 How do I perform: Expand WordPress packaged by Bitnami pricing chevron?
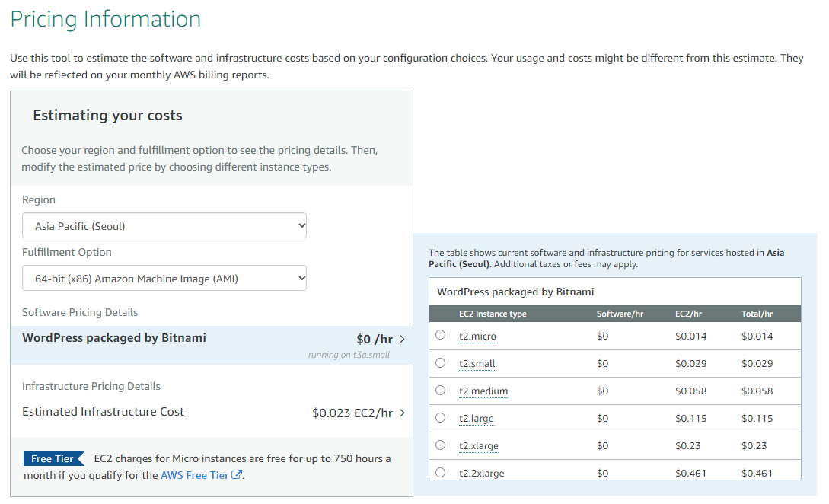point(403,339)
